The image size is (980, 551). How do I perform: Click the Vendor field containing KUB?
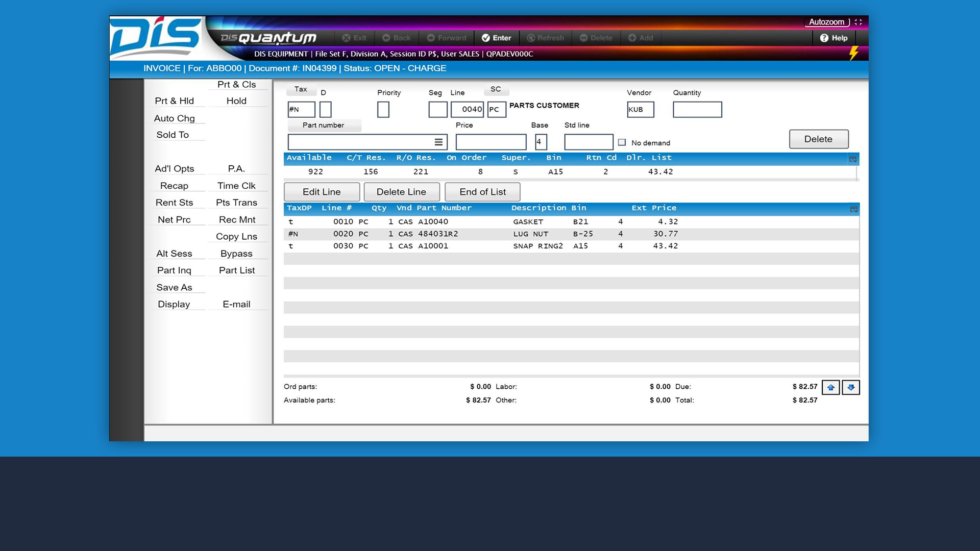click(x=641, y=109)
